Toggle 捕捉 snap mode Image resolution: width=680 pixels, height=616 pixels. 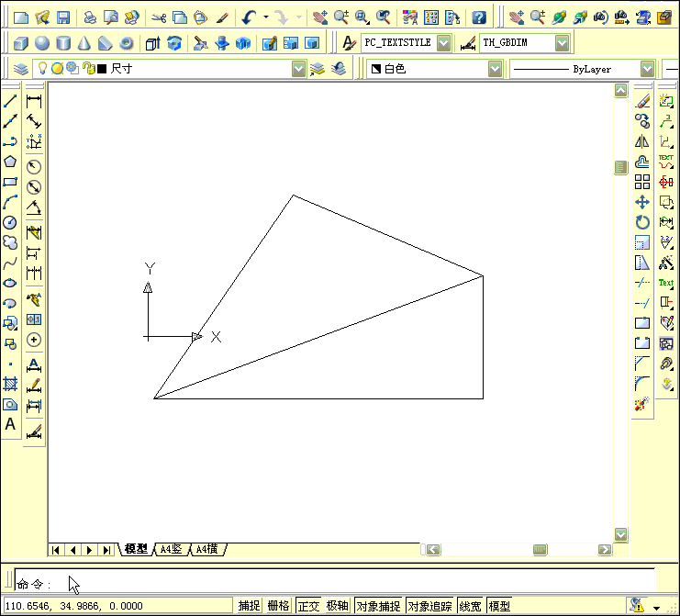[250, 606]
